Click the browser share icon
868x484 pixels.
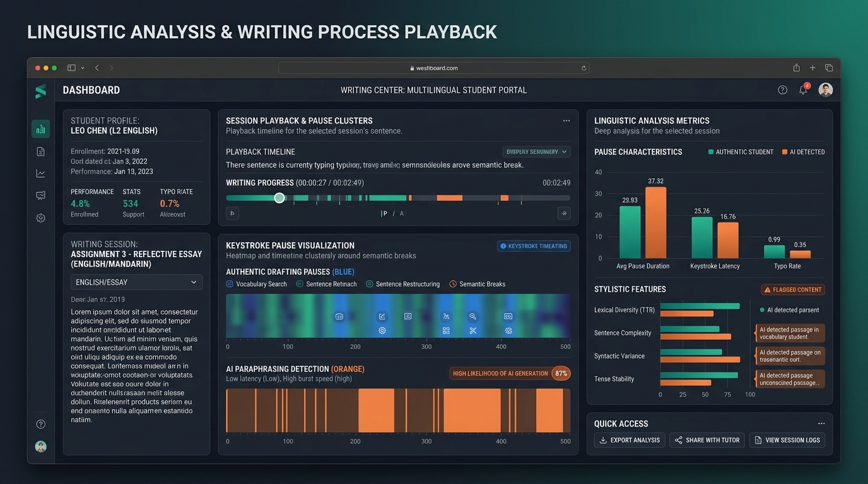click(797, 68)
